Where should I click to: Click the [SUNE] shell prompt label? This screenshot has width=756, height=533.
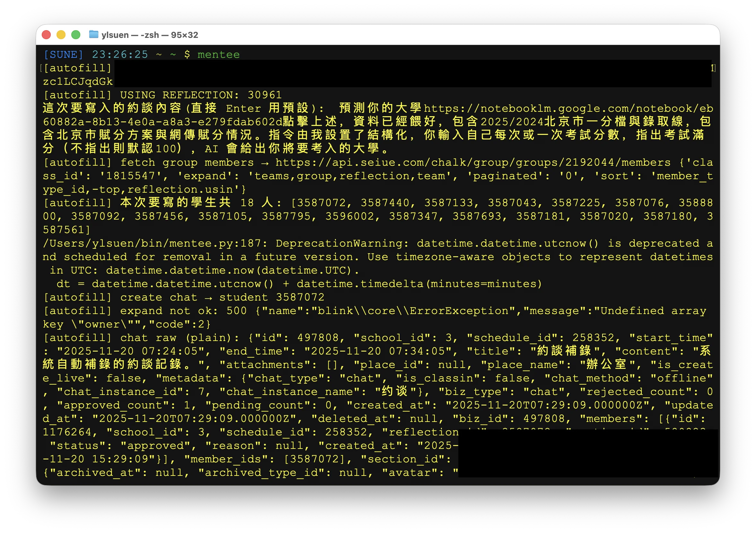[64, 54]
